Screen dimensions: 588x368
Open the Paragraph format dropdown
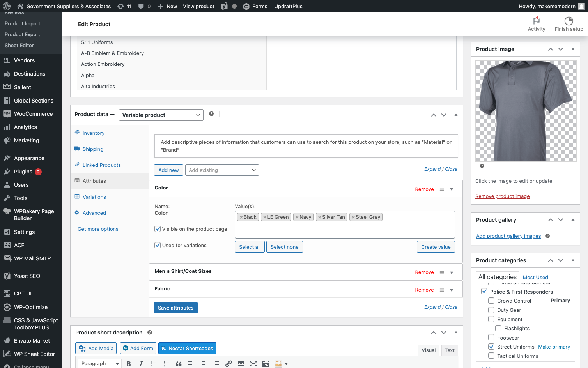point(100,363)
